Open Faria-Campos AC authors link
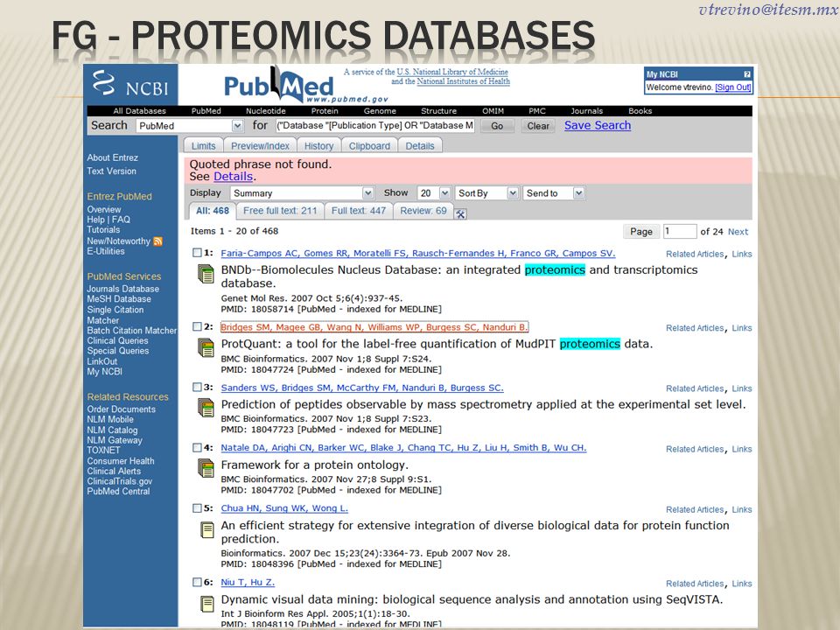840x630 pixels. pyautogui.click(x=418, y=253)
